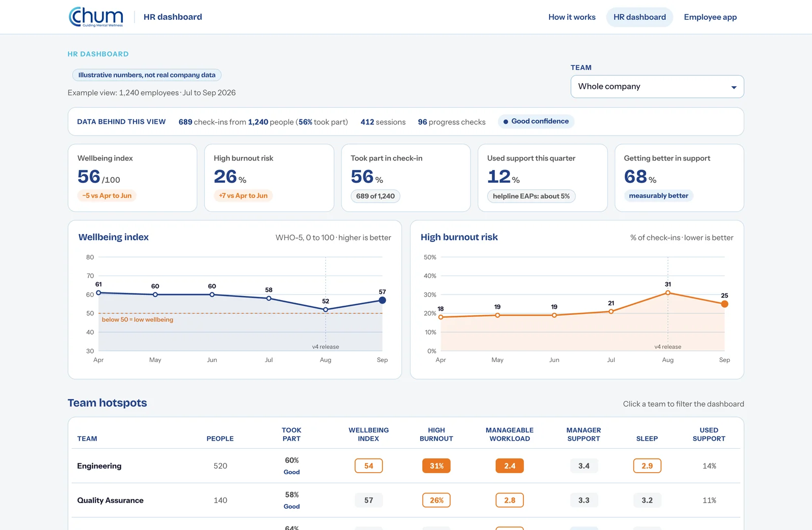Open the Whole company team dropdown
The image size is (812, 530).
657,86
